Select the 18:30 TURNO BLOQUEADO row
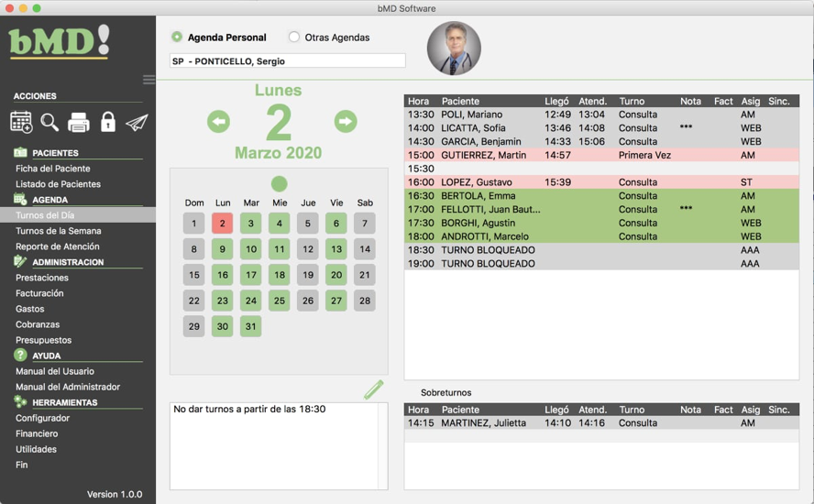This screenshot has height=504, width=814. [x=601, y=249]
